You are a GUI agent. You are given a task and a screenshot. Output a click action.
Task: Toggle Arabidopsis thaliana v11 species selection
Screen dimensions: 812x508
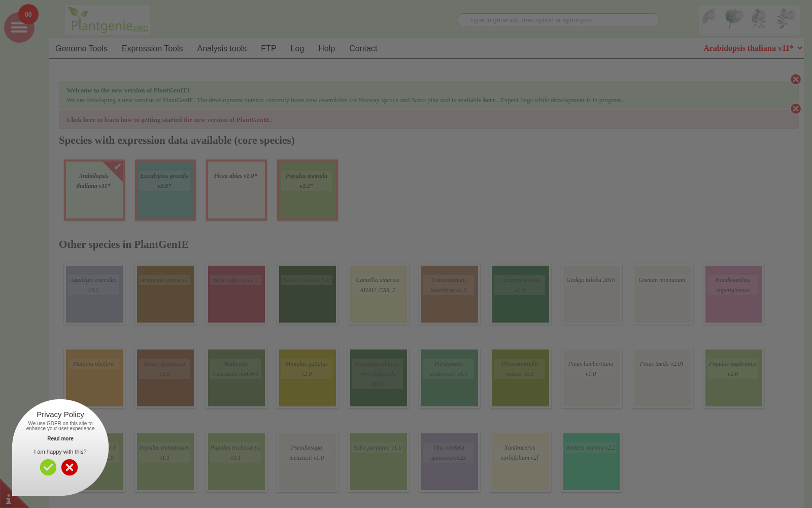(94, 190)
